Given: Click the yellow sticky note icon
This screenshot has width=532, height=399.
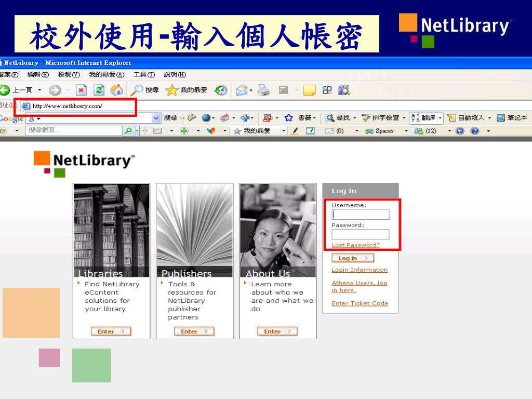Looking at the screenshot, I should tap(309, 90).
